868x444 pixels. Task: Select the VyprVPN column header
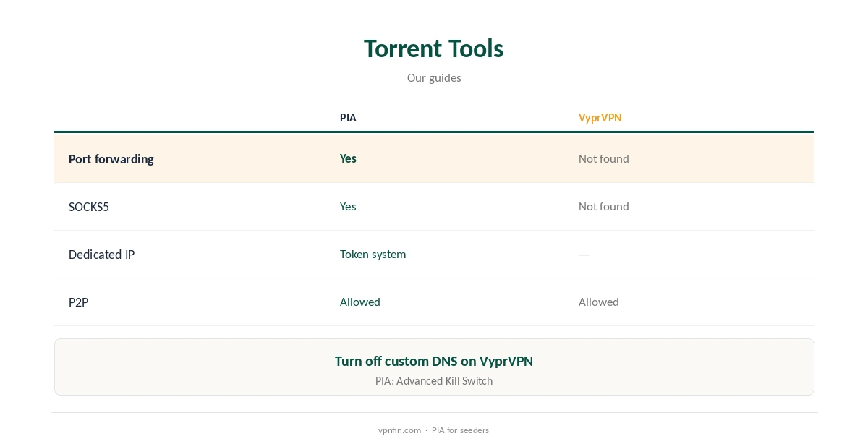click(600, 118)
